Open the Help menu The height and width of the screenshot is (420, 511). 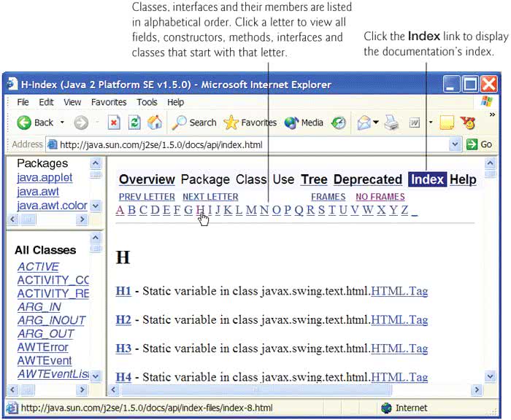point(176,102)
